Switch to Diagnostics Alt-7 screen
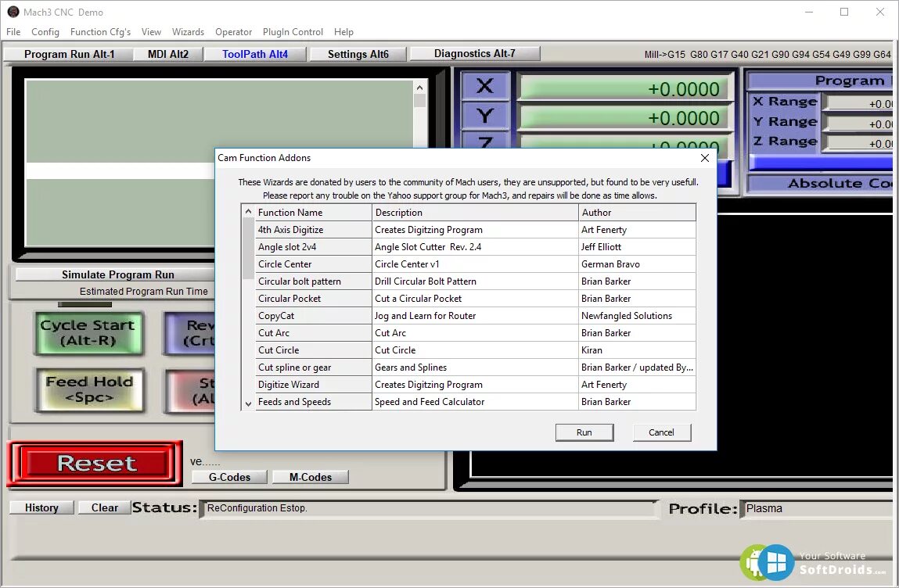This screenshot has width=899, height=588. coord(475,53)
